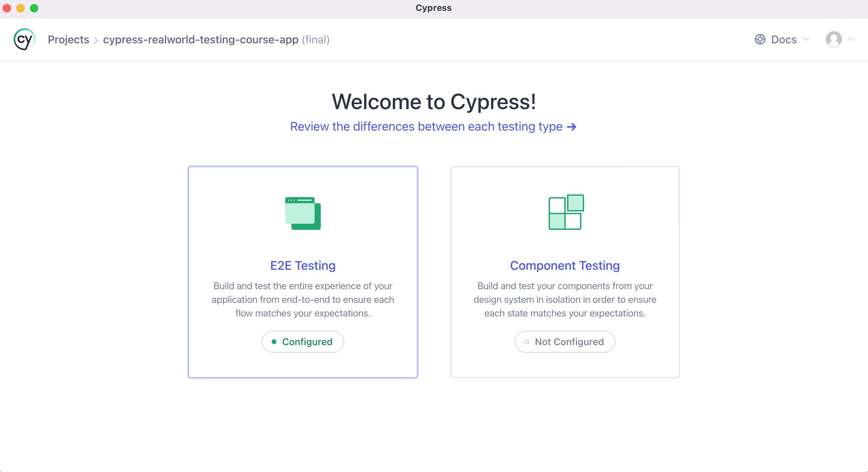Click the arrow icon after the review link
Image resolution: width=868 pixels, height=472 pixels.
(572, 127)
